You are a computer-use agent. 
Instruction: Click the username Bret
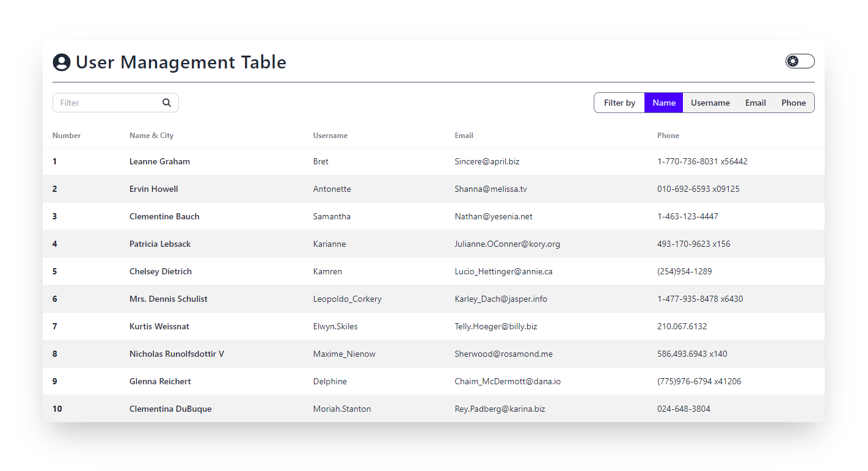321,161
